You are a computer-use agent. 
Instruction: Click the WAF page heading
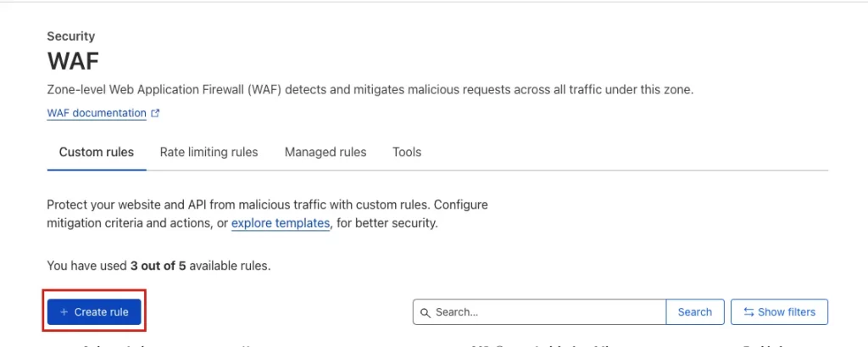(x=75, y=62)
